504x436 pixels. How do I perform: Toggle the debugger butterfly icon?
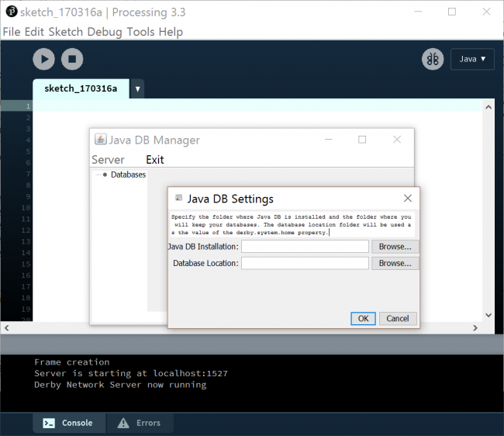(x=433, y=59)
